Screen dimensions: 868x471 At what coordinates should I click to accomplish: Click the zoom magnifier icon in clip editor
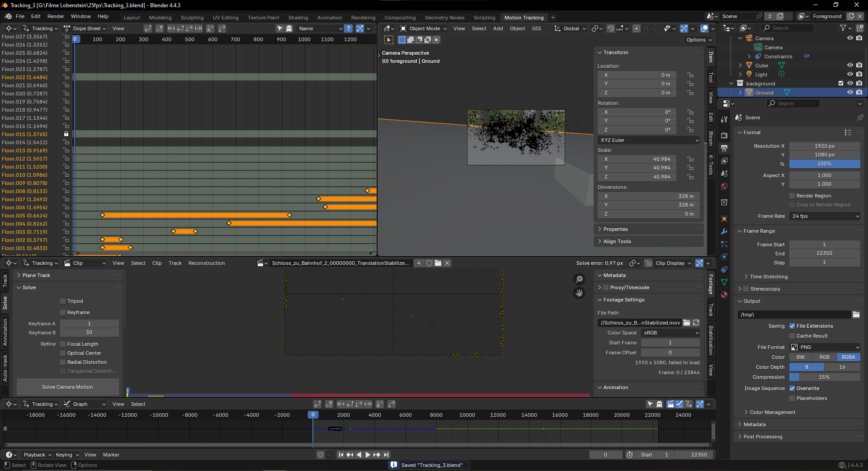[579, 279]
